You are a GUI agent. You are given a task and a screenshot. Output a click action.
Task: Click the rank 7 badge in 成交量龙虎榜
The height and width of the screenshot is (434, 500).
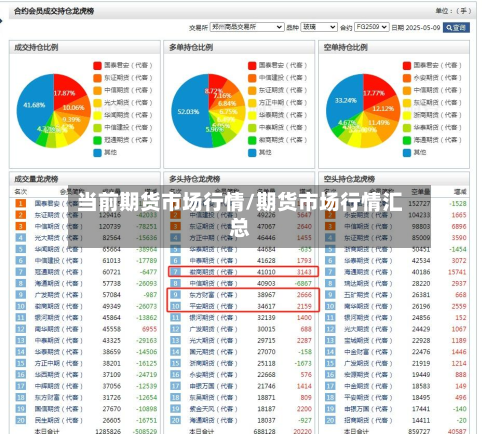pyautogui.click(x=21, y=272)
